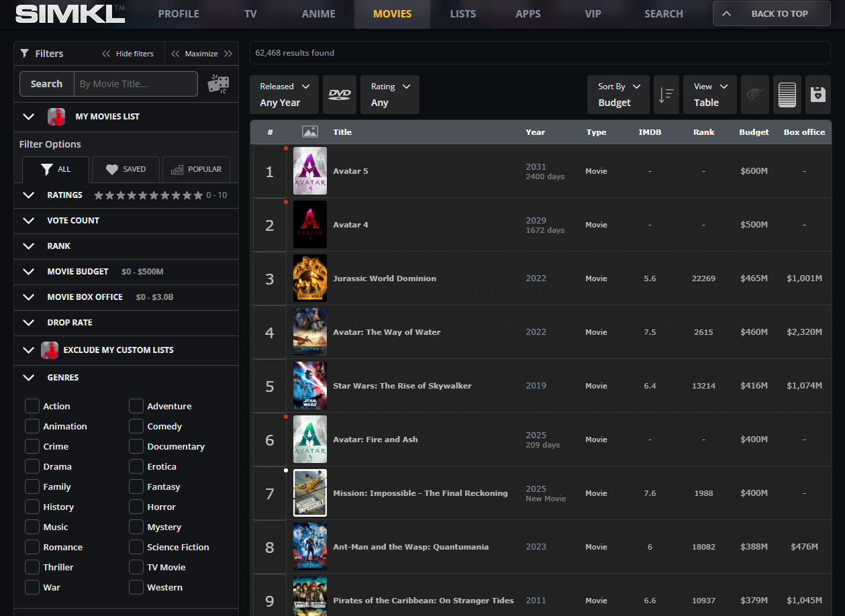
Task: Click the ratings star slider
Action: tap(148, 195)
